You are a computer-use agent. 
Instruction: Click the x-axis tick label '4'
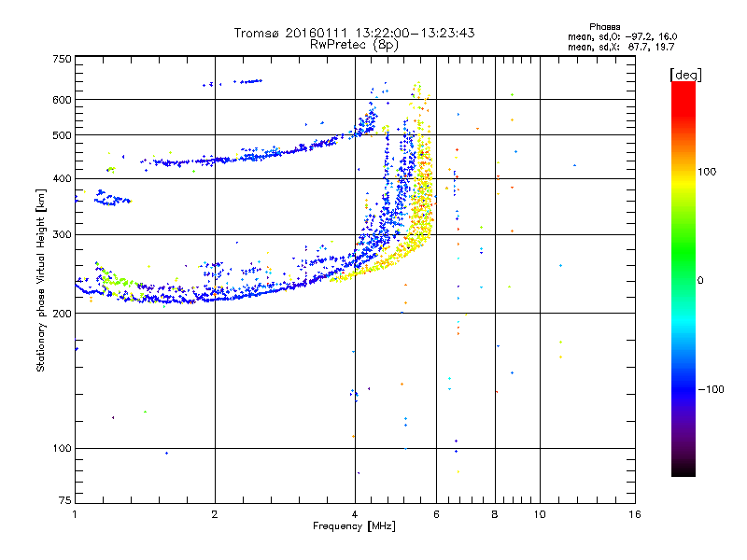tap(355, 514)
